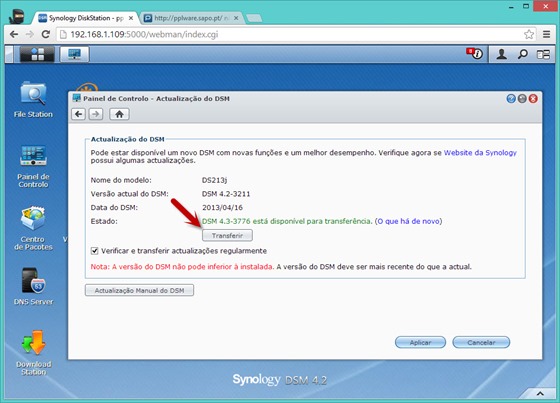Viewport: 560px width, 403px height.
Task: Go forward in Control Panel
Action: pos(95,114)
